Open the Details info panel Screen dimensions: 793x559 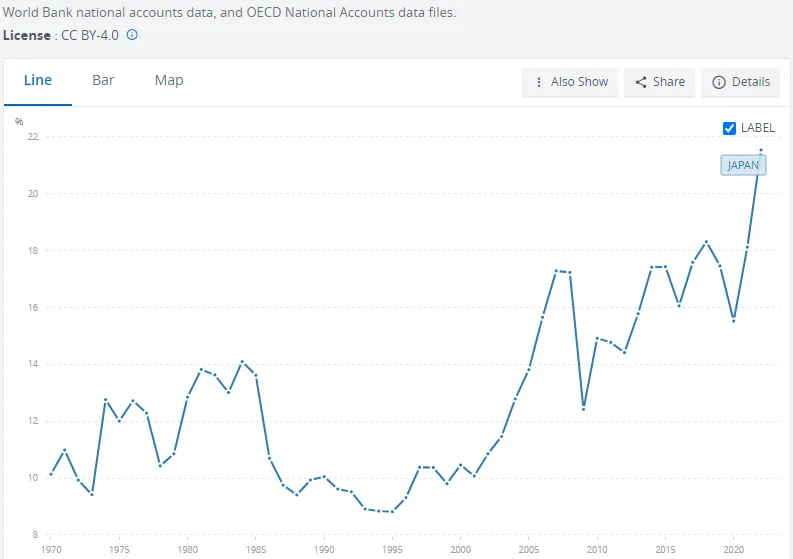(x=741, y=82)
